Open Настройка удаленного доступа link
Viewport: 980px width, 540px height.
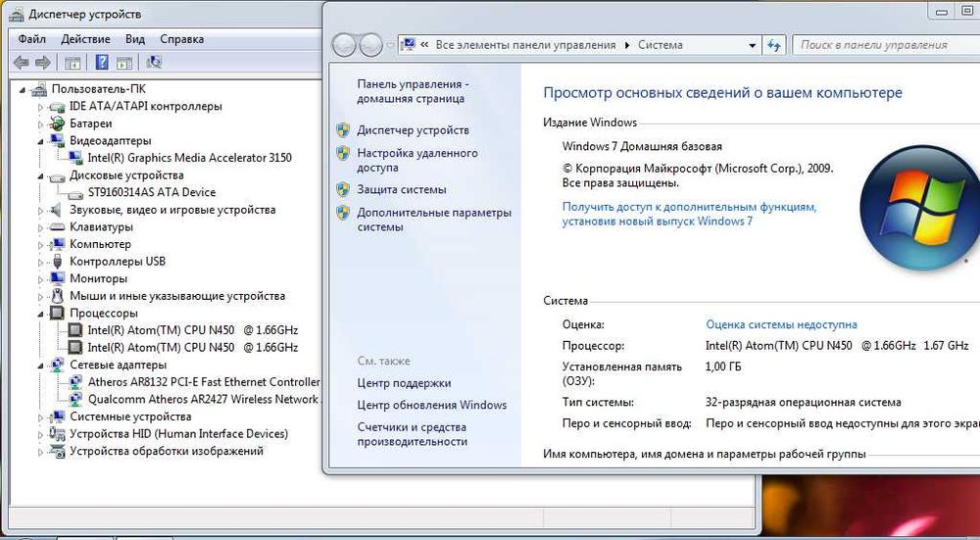click(417, 160)
